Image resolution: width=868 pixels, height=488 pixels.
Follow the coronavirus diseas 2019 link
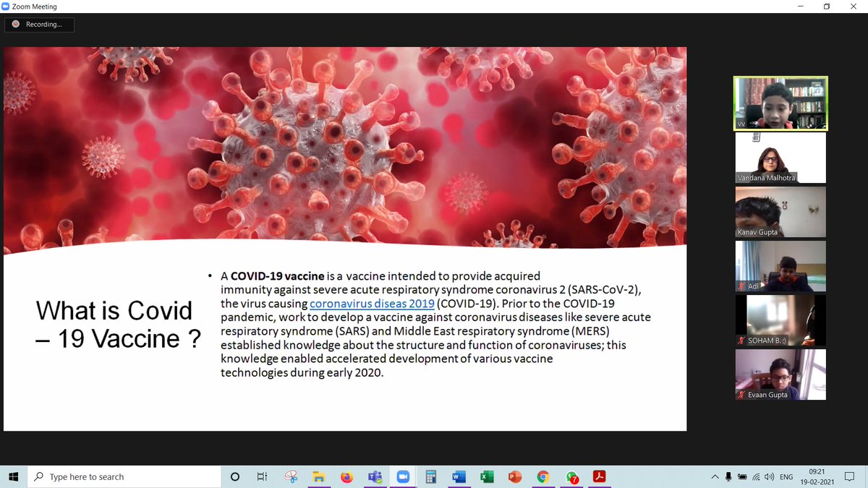pos(372,304)
